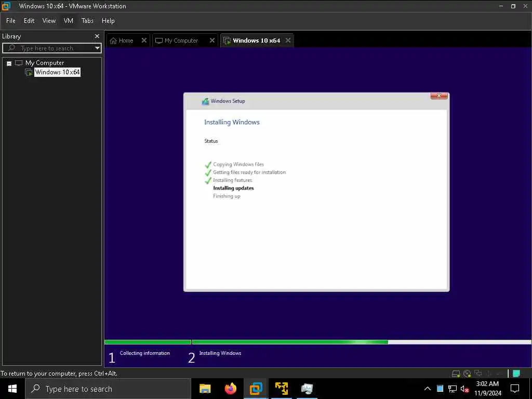Open the Edit menu

[x=29, y=21]
